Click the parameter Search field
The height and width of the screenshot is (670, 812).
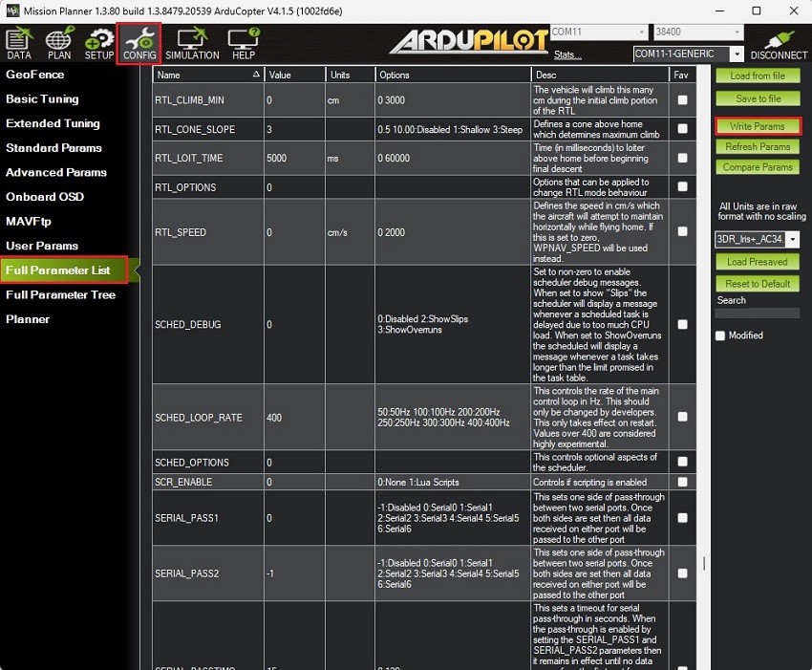(x=758, y=313)
